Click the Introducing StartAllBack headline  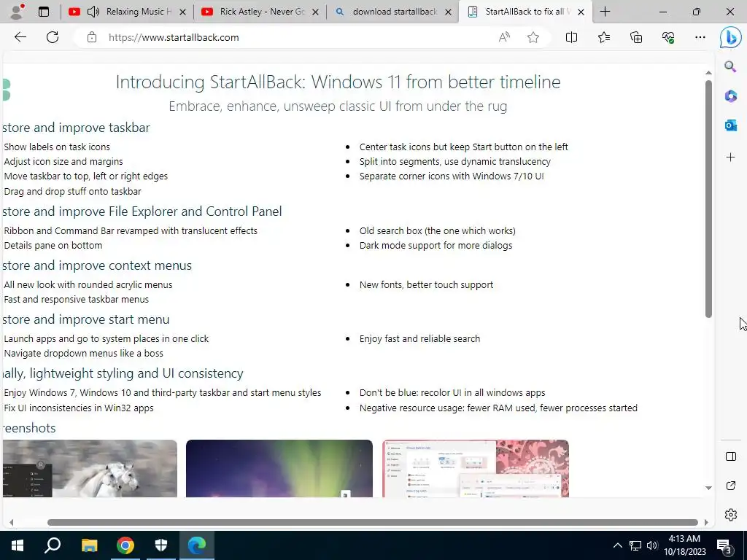tap(338, 82)
